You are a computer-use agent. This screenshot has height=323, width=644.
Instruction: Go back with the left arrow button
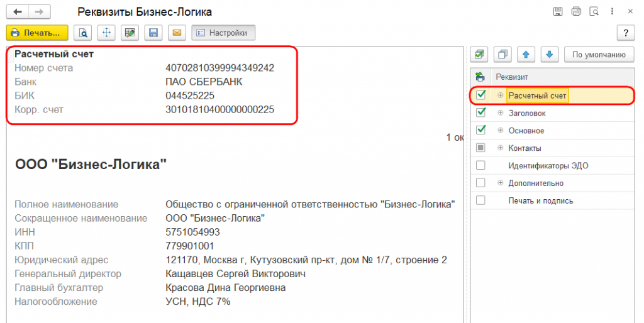click(18, 11)
